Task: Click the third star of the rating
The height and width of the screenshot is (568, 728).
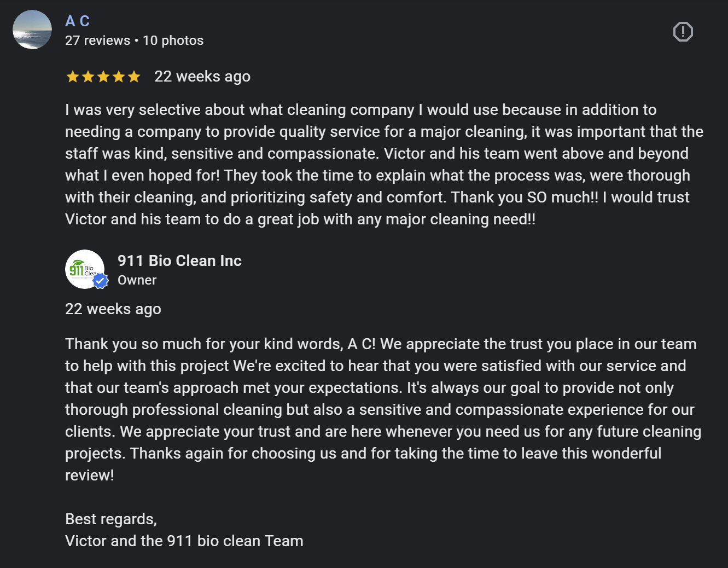Action: [x=103, y=77]
